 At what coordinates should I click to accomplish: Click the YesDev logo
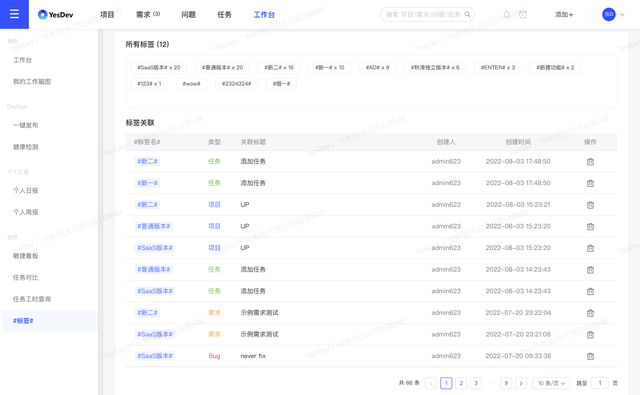(x=56, y=15)
